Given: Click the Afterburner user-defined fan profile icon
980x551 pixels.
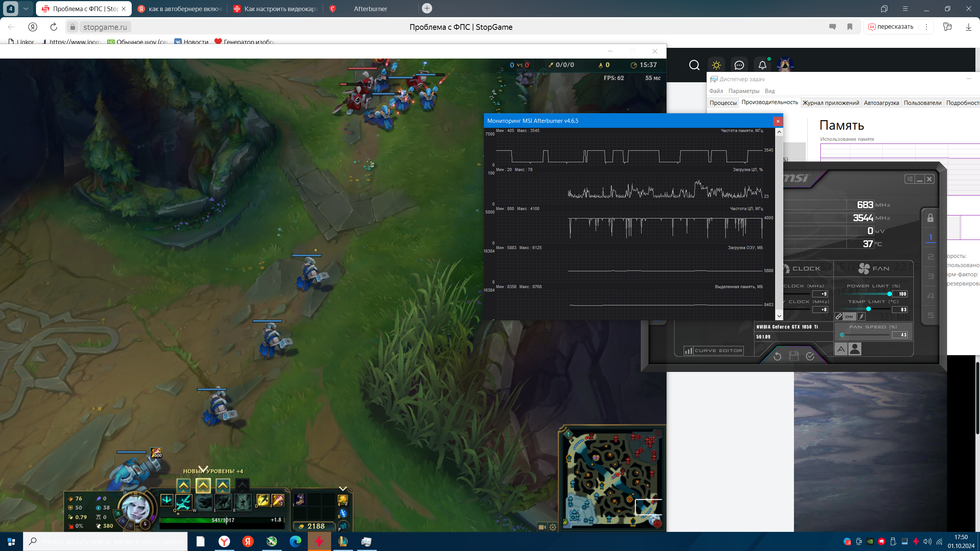Looking at the screenshot, I should tap(854, 349).
